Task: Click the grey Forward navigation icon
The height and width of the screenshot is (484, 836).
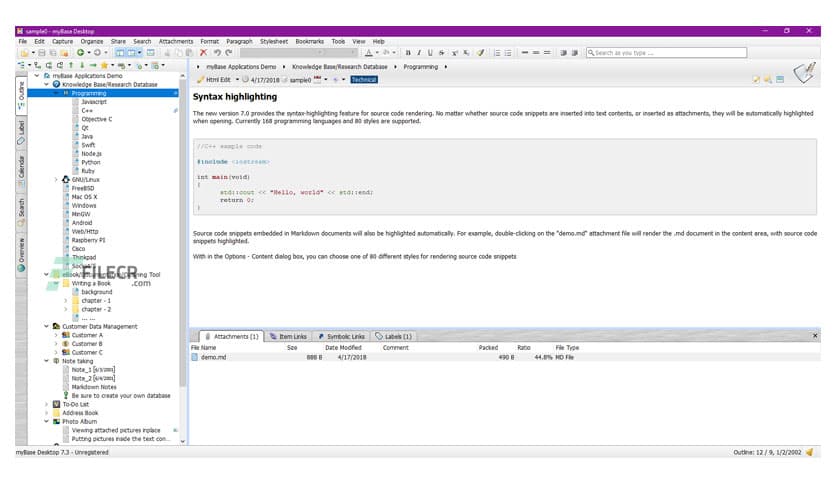Action: [97, 53]
